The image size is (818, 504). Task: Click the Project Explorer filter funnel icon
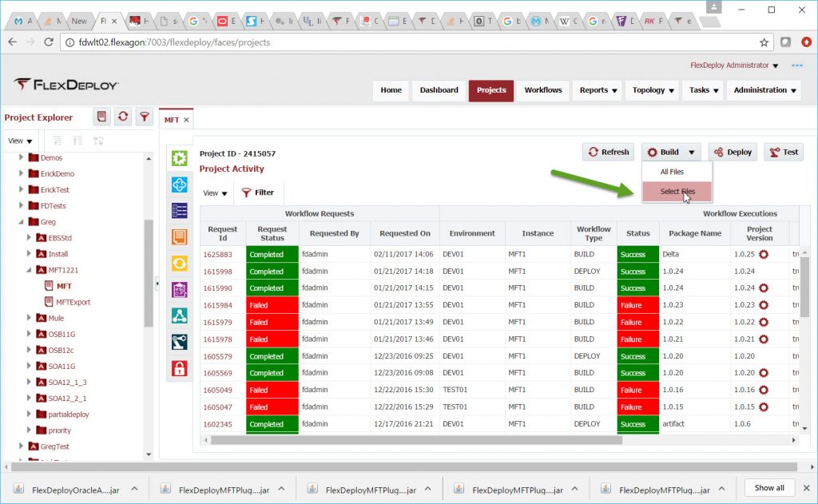click(x=144, y=117)
